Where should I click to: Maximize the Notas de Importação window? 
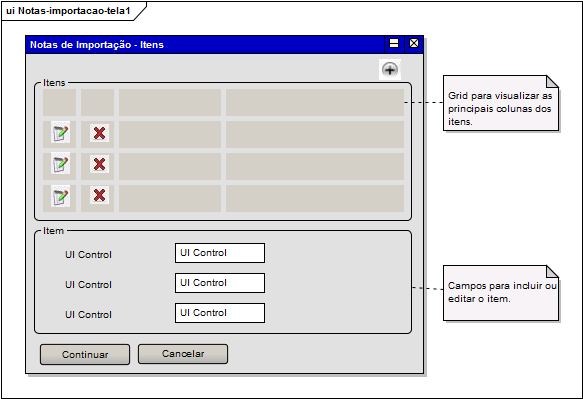(394, 44)
